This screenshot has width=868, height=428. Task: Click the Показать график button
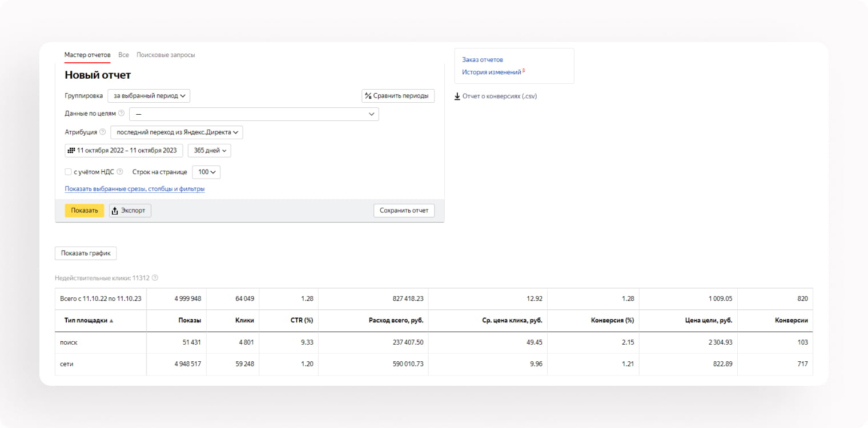[x=86, y=253]
